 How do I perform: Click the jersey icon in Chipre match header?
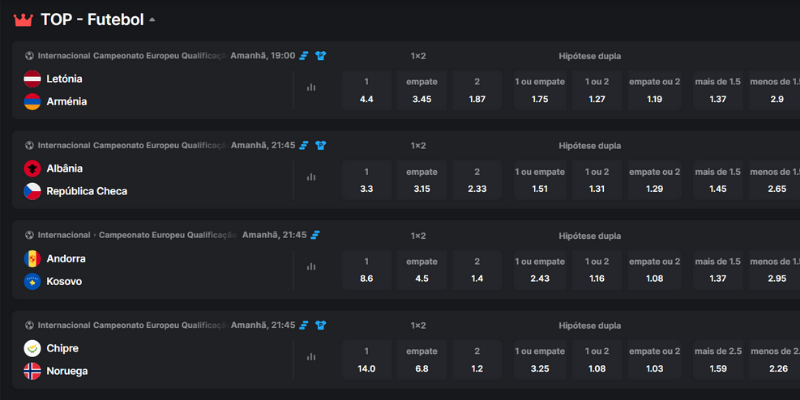coord(321,325)
